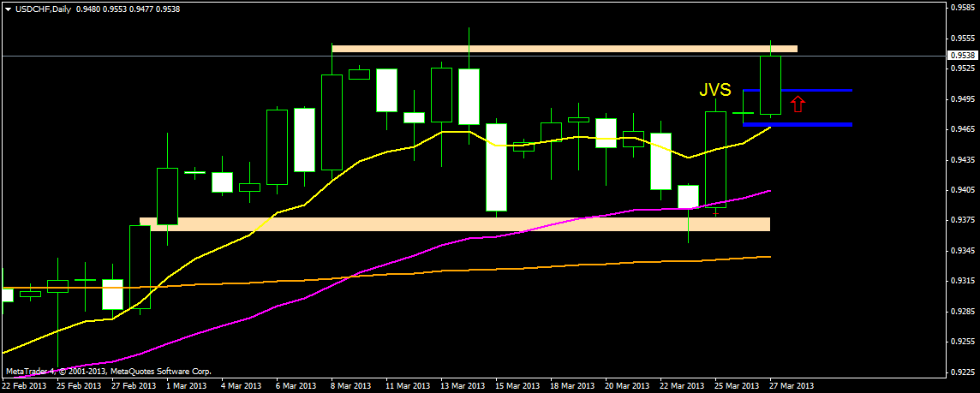Click the 11 Mar 2013 date label
The width and height of the screenshot is (980, 393).
pyautogui.click(x=409, y=386)
